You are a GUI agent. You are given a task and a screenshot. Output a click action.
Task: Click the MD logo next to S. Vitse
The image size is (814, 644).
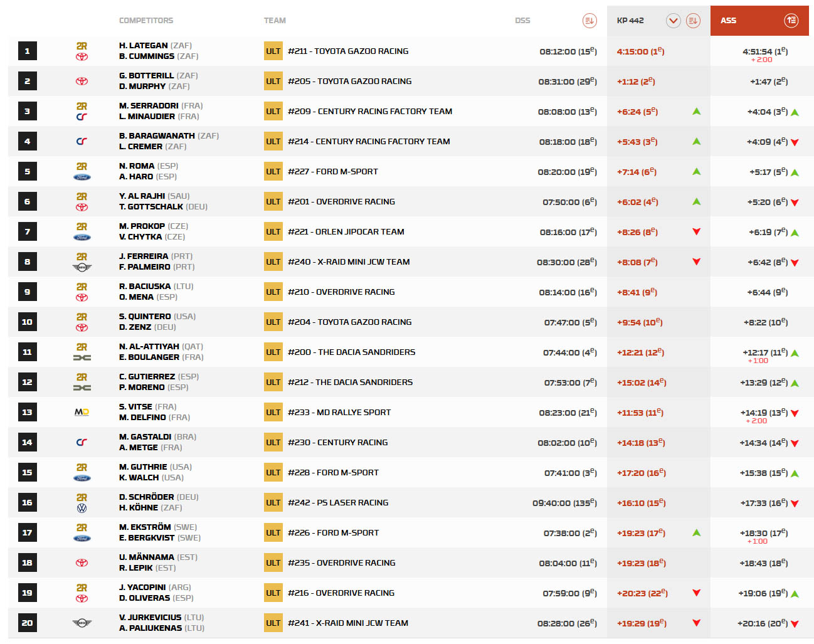tap(82, 412)
